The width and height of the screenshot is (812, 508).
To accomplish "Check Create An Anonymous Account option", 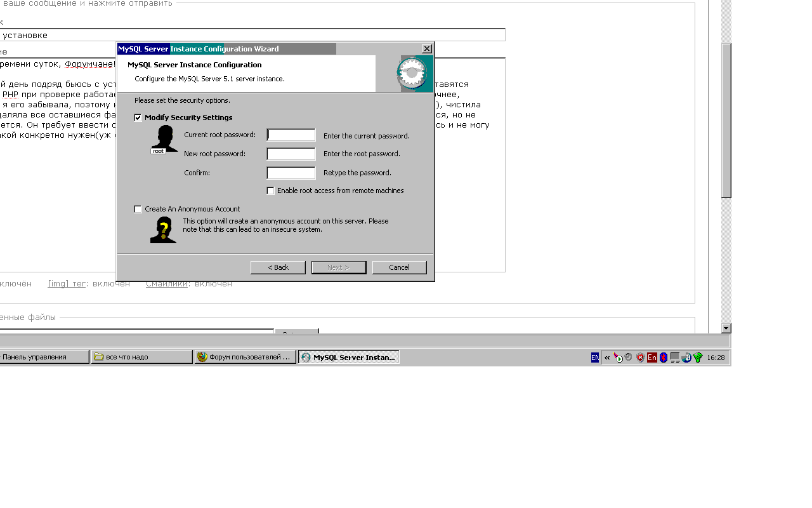I will [138, 209].
